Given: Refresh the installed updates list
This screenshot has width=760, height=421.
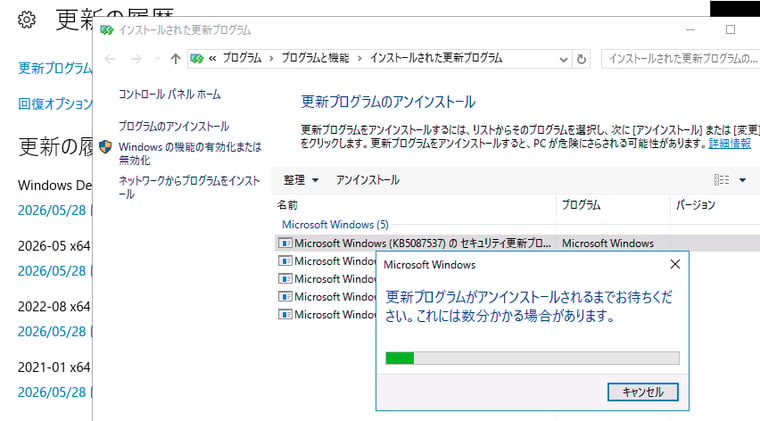Looking at the screenshot, I should pyautogui.click(x=581, y=59).
